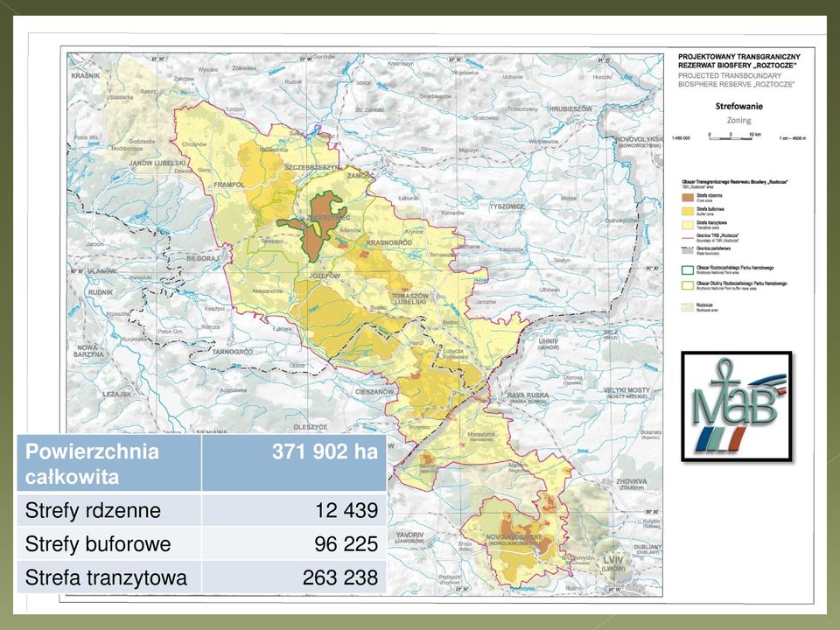The image size is (840, 630).
Task: Click the '12 439' value cell
Action: coord(294,509)
